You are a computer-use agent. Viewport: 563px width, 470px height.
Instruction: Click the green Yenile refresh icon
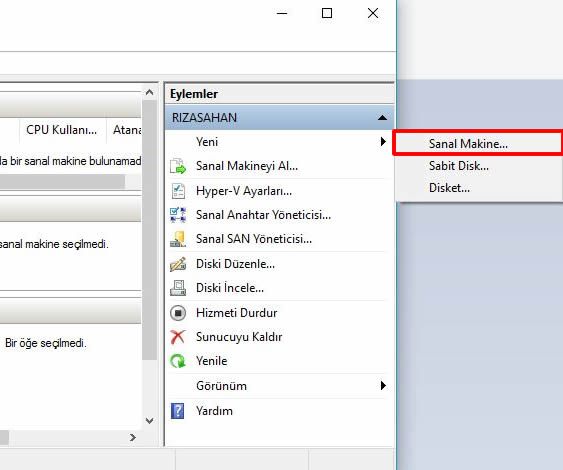pos(178,361)
